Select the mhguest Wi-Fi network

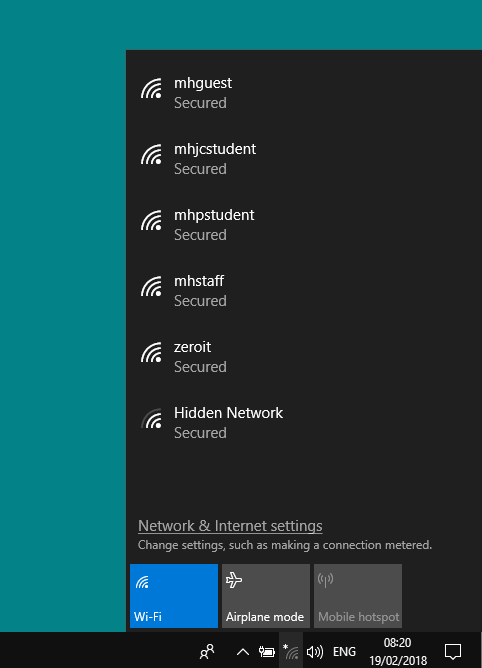tap(304, 93)
